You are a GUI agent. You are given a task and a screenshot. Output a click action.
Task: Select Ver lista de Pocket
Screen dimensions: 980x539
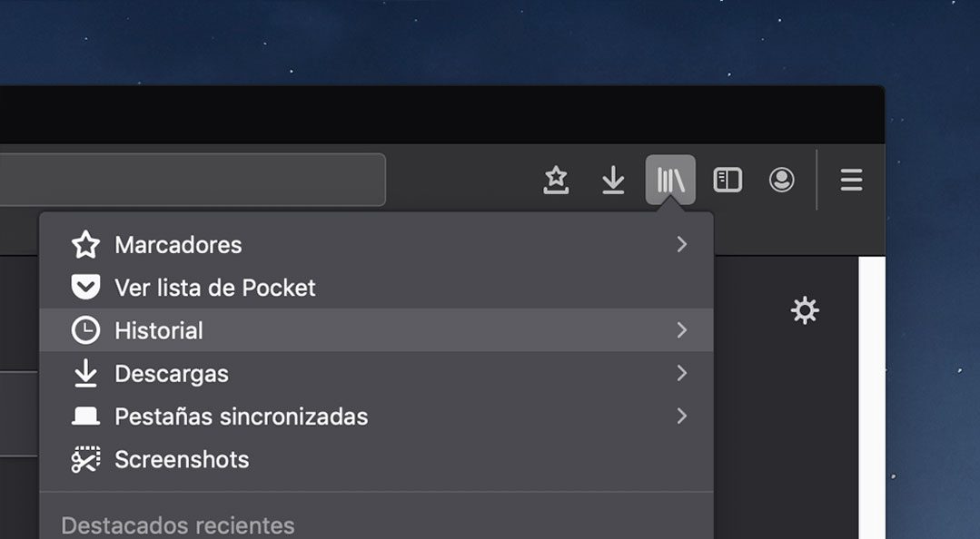pos(214,287)
